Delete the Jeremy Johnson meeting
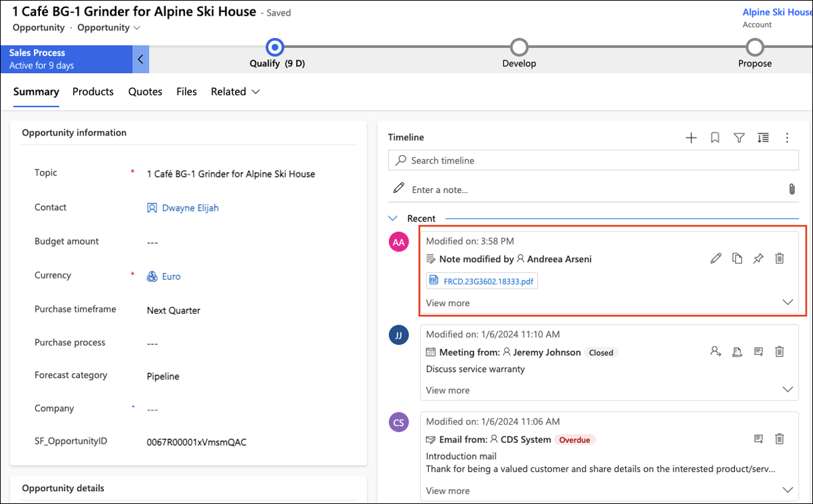813x504 pixels. coord(780,352)
